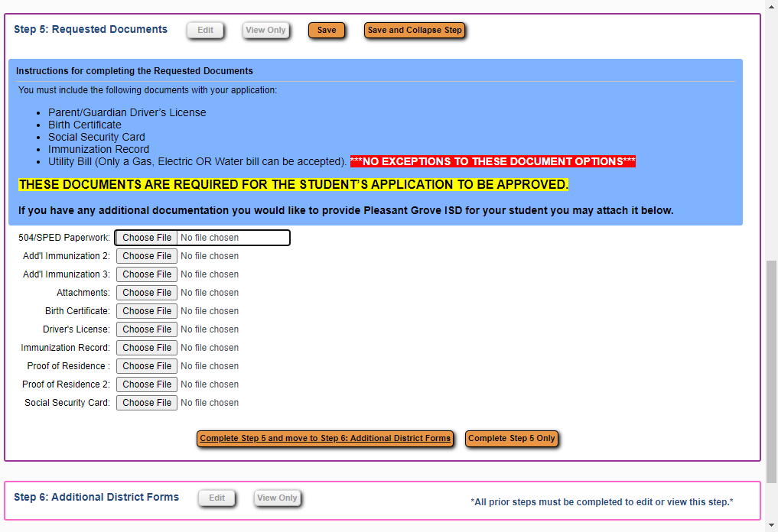Screen dimensions: 778x532
Task: Choose File for Add'l Immunization 3
Action: click(x=147, y=274)
